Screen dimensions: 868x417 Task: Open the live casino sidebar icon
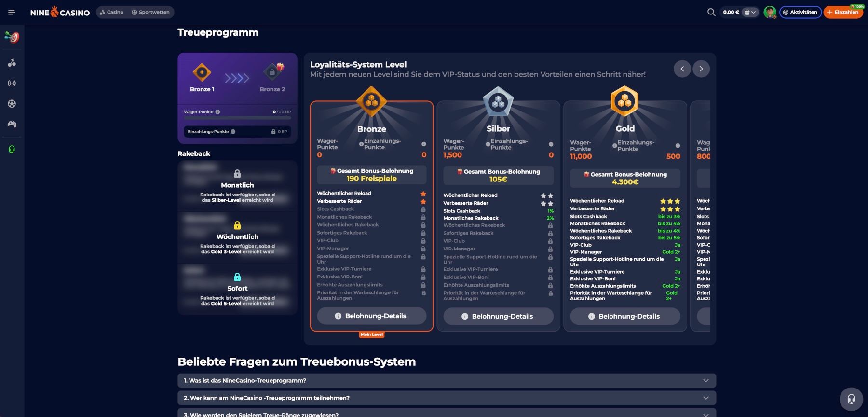(x=12, y=83)
